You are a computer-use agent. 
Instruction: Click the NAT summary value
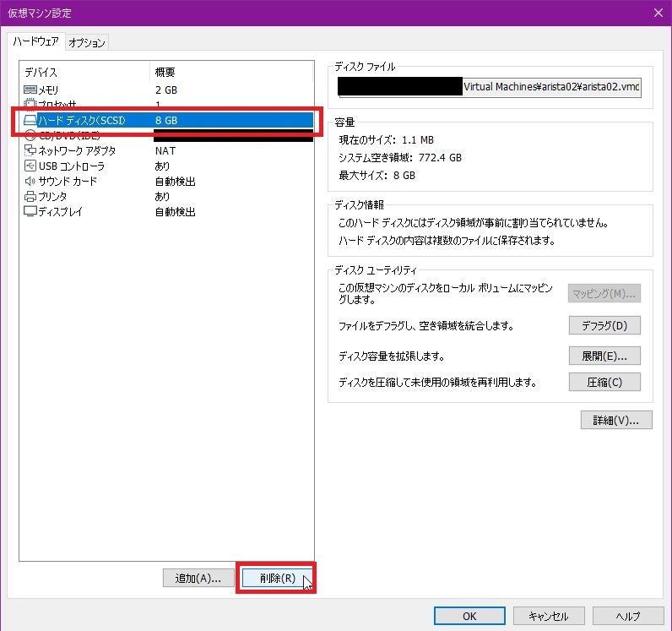[x=165, y=150]
